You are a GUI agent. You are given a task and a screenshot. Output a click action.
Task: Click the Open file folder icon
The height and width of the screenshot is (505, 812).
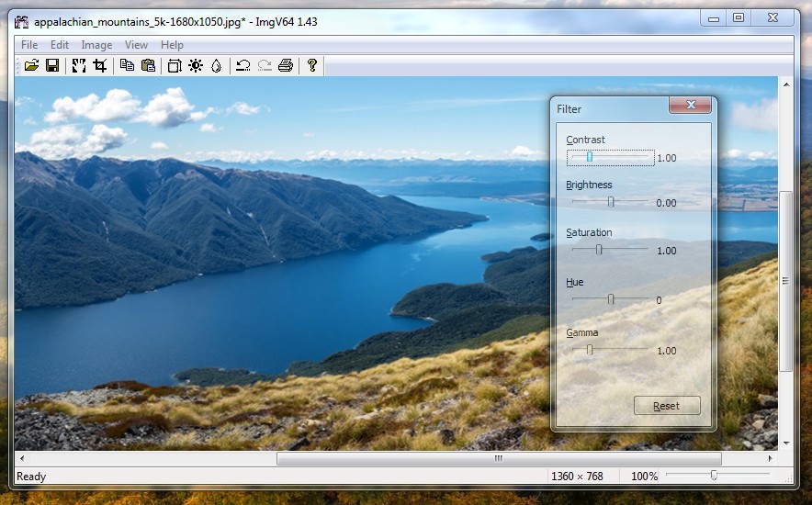(31, 65)
